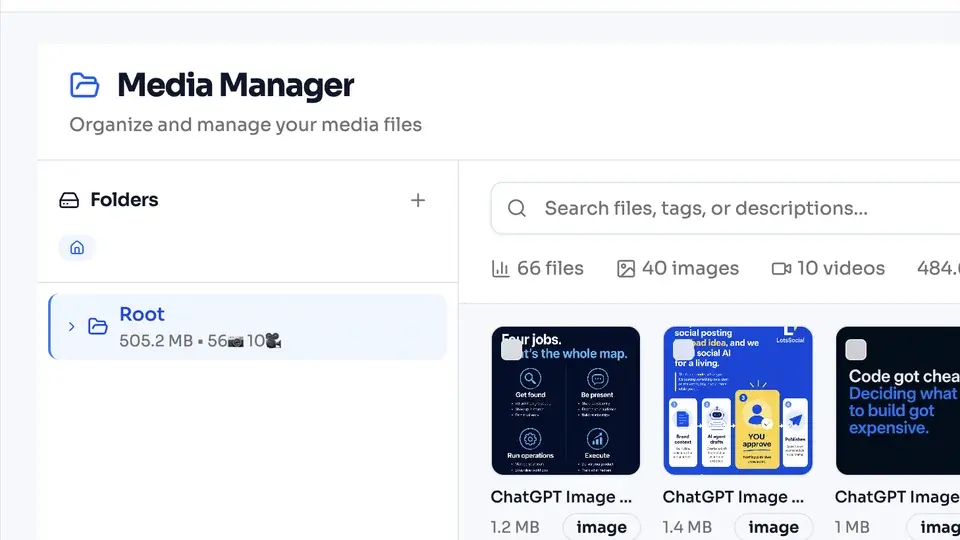Screen dimensions: 960x540
Task: Expand the Root folder chevron
Action: (72, 326)
